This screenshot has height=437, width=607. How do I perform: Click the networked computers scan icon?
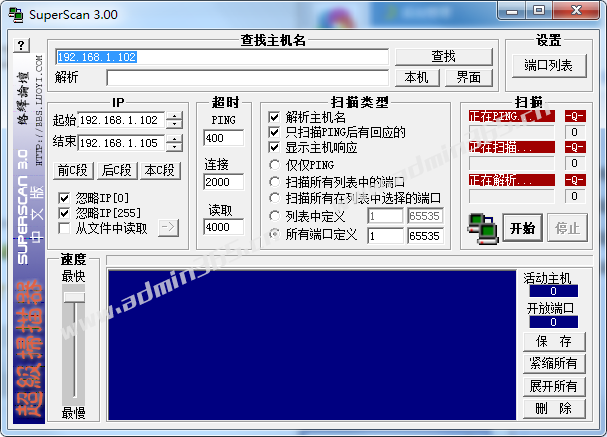coord(482,228)
